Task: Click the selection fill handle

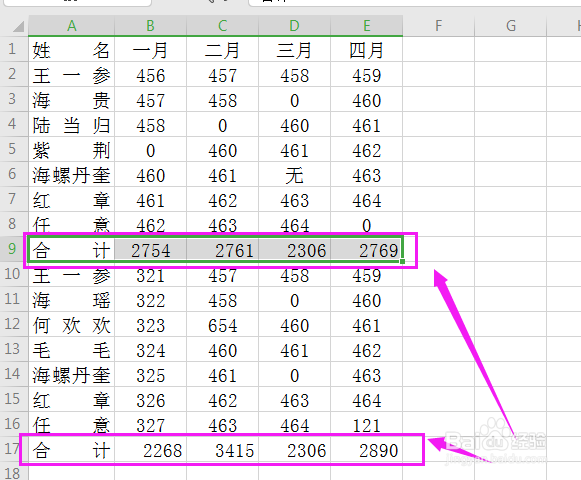Action: [402, 261]
